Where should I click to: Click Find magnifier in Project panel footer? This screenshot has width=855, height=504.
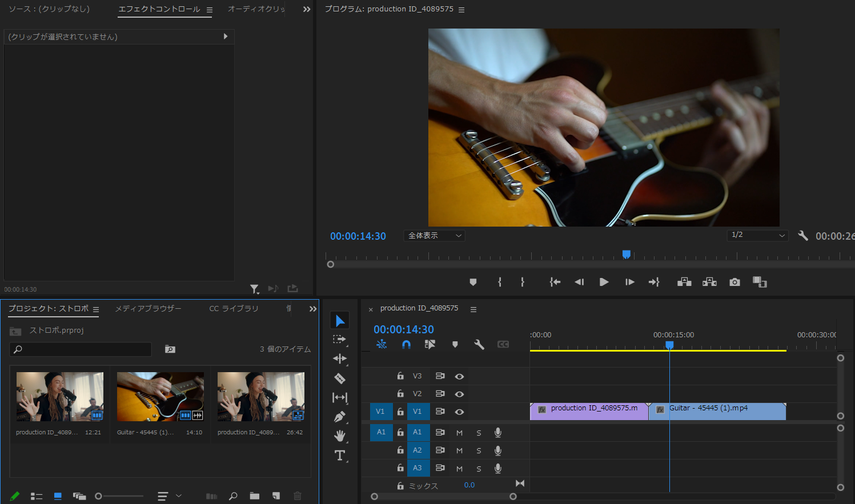click(233, 496)
